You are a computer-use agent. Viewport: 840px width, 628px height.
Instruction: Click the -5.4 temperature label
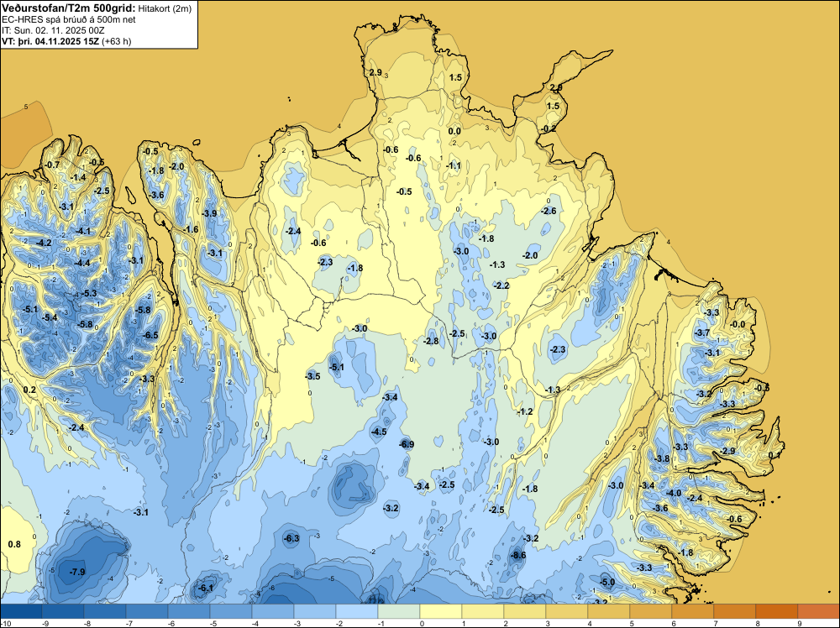[x=50, y=317]
